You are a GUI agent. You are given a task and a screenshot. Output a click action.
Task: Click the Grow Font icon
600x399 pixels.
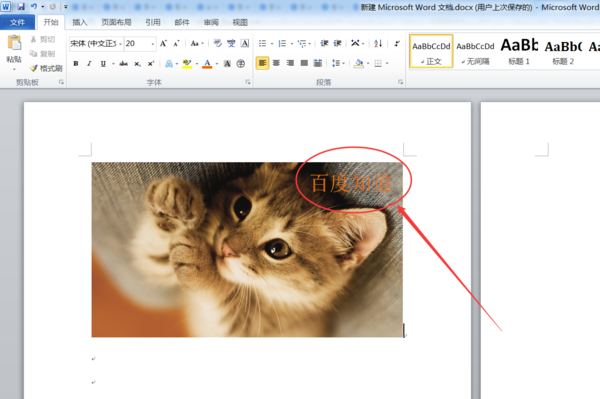coord(163,44)
